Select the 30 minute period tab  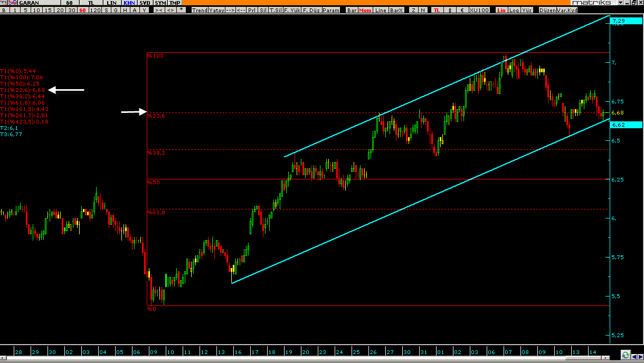[x=72, y=10]
